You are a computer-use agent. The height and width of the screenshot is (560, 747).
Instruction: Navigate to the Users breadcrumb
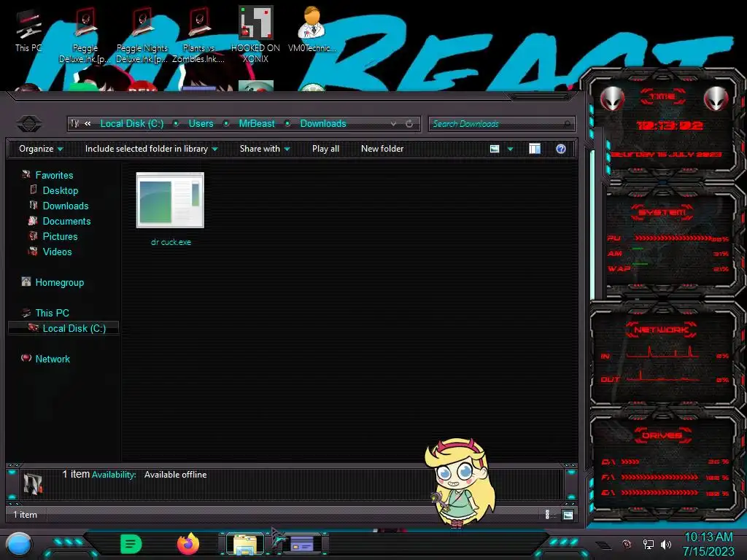[201, 124]
